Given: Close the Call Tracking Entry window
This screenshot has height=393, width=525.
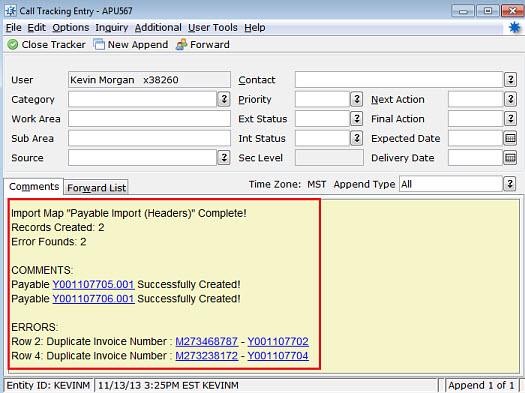Looking at the screenshot, I should pos(512,11).
